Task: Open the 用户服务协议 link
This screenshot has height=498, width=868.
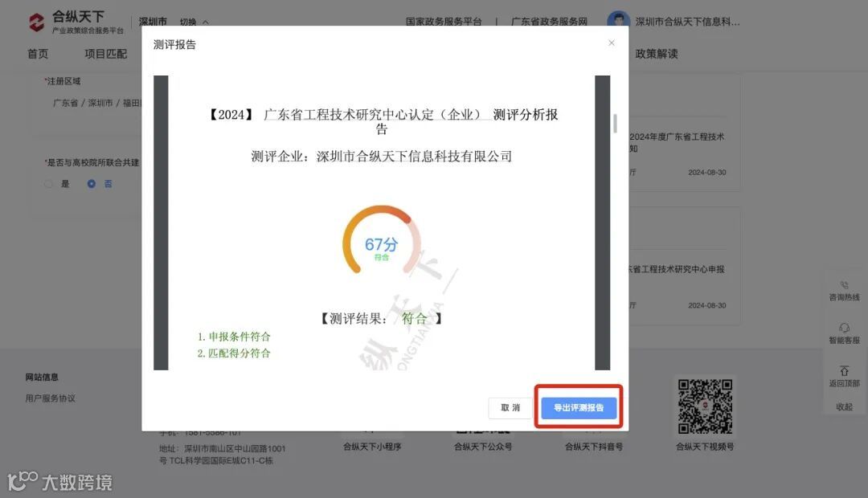Action: tap(51, 398)
